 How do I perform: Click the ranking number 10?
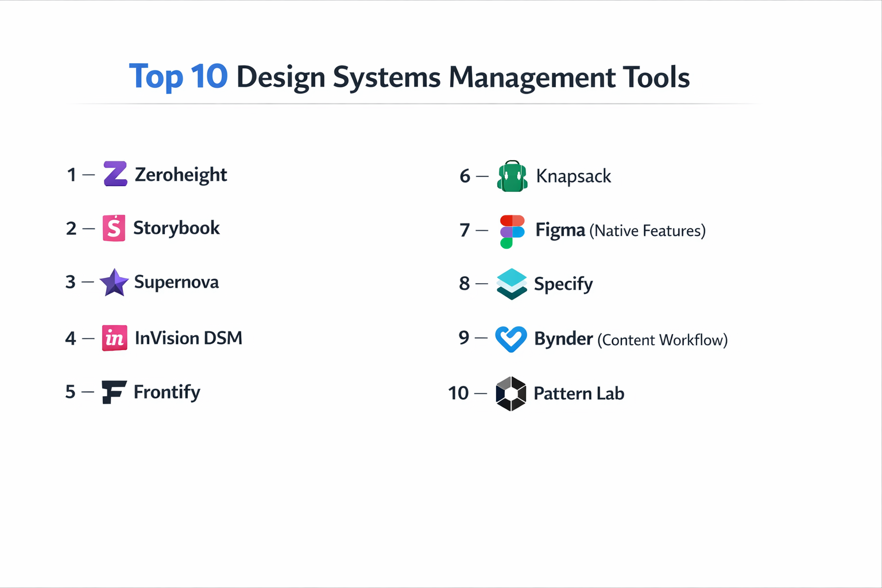[458, 393]
